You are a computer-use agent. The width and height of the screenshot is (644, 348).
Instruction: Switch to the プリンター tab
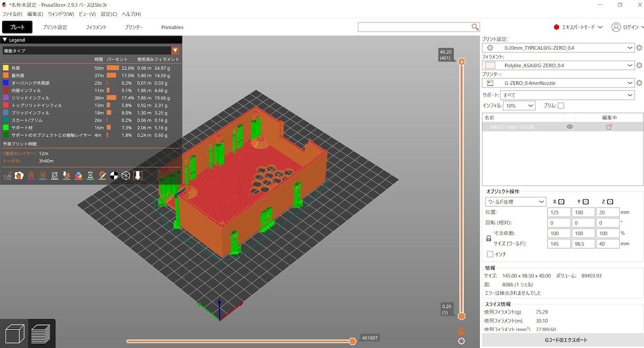click(x=134, y=27)
